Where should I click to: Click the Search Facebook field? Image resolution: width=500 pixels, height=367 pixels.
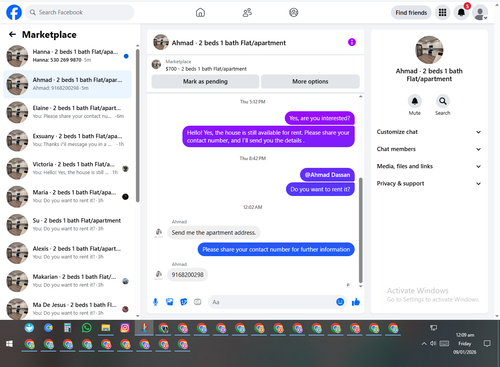[80, 12]
